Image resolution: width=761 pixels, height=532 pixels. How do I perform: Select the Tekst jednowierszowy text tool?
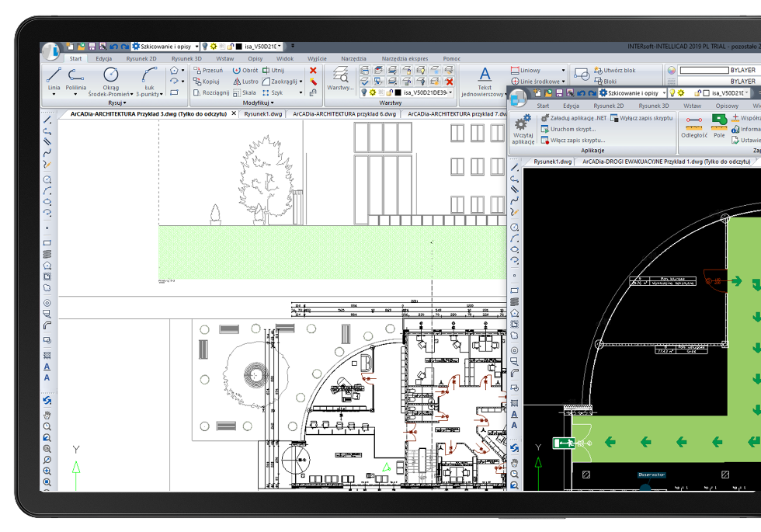[485, 75]
